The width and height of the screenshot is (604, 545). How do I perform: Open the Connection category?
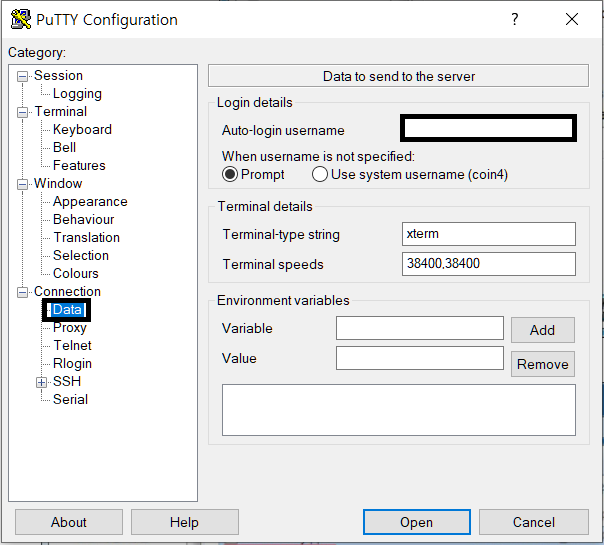click(67, 292)
